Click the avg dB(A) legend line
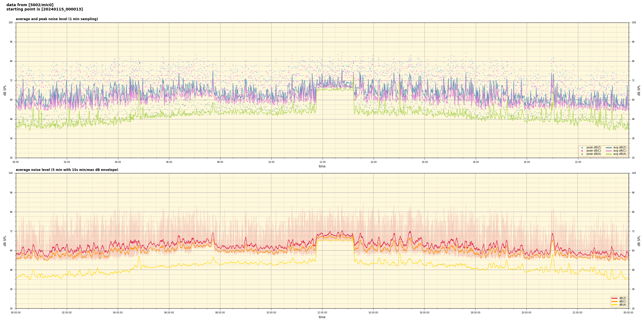Image resolution: width=644 pixels, height=322 pixels. [x=609, y=154]
